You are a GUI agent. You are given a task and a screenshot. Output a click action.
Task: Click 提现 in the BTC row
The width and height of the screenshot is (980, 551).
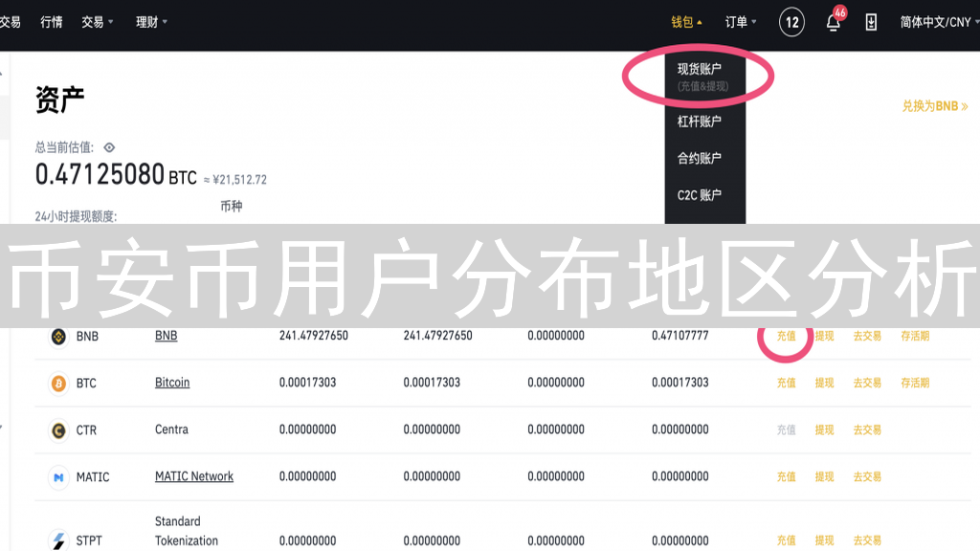(x=824, y=383)
